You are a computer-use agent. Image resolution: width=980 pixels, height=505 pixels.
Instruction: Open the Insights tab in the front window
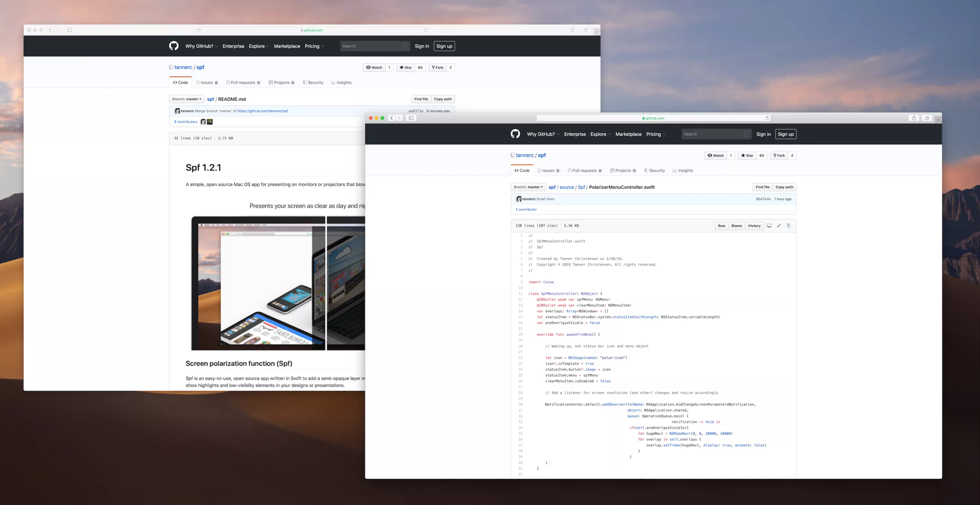[x=682, y=170]
